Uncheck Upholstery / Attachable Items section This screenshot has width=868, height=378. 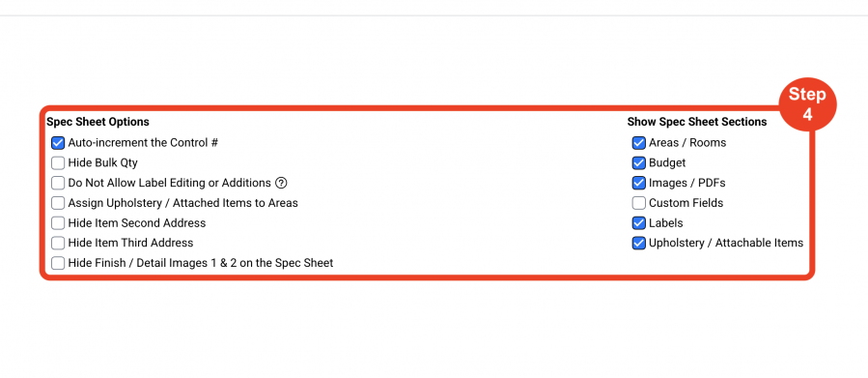pyautogui.click(x=639, y=243)
